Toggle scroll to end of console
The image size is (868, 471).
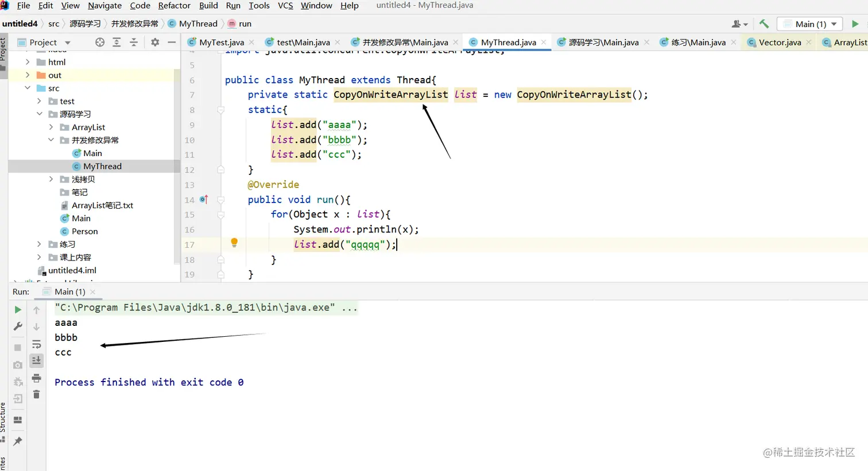36,360
